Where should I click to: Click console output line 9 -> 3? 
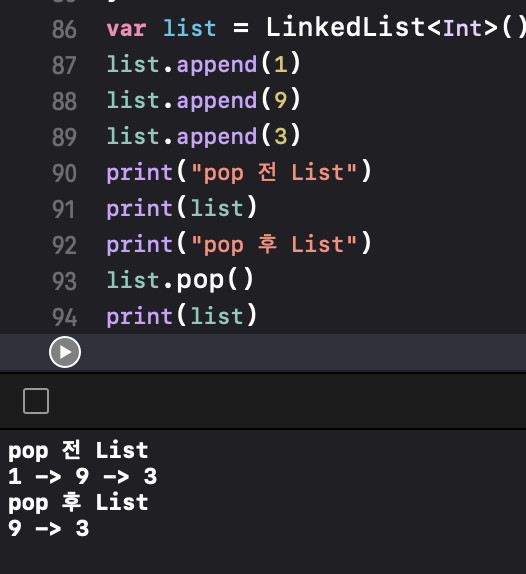(x=49, y=529)
